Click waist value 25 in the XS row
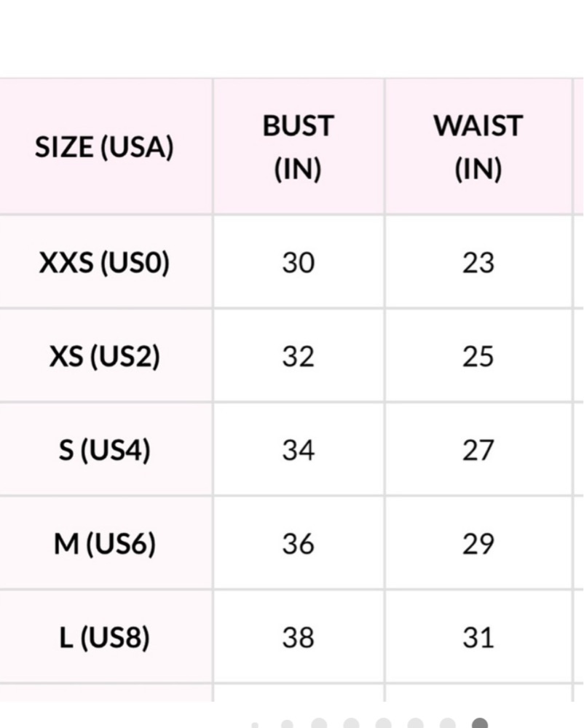 pos(478,357)
